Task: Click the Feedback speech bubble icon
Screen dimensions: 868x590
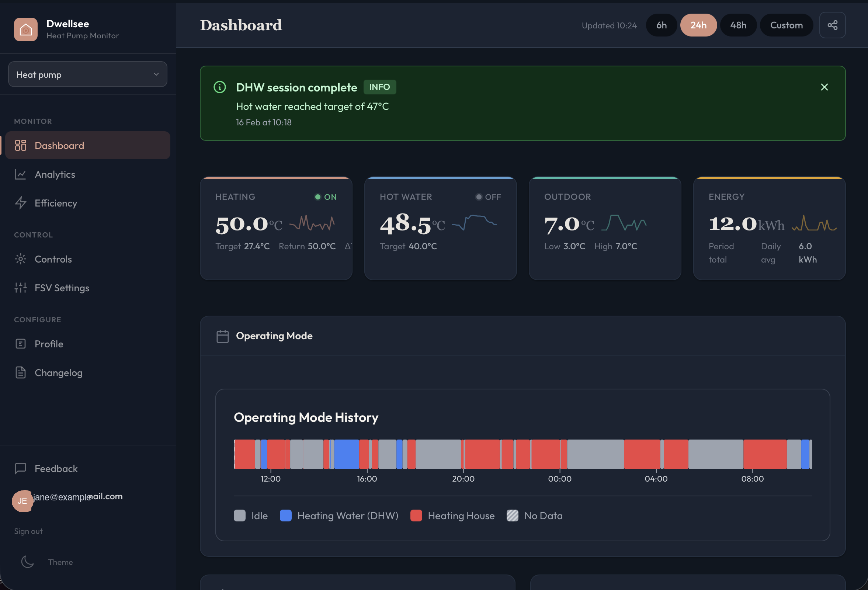Action: [x=21, y=468]
